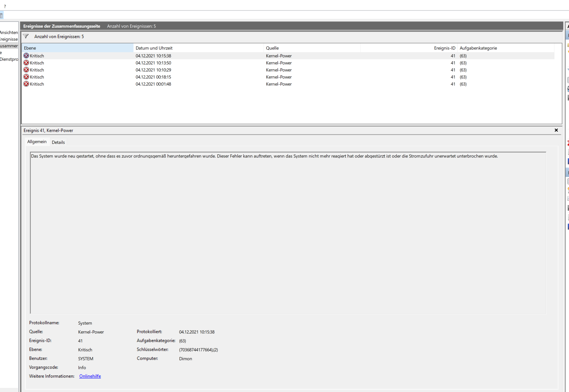Screen dimensions: 569x392
Task: Switch to the Allgemein tab
Action: click(37, 142)
